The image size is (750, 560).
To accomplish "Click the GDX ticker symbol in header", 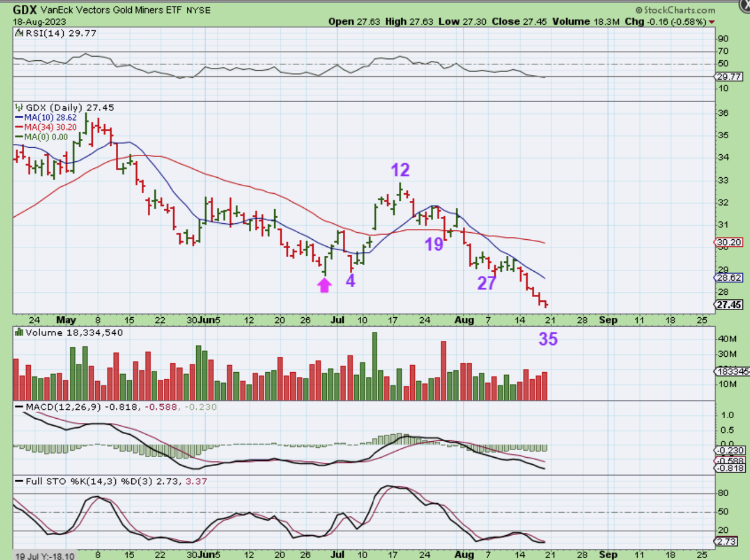I will [24, 10].
